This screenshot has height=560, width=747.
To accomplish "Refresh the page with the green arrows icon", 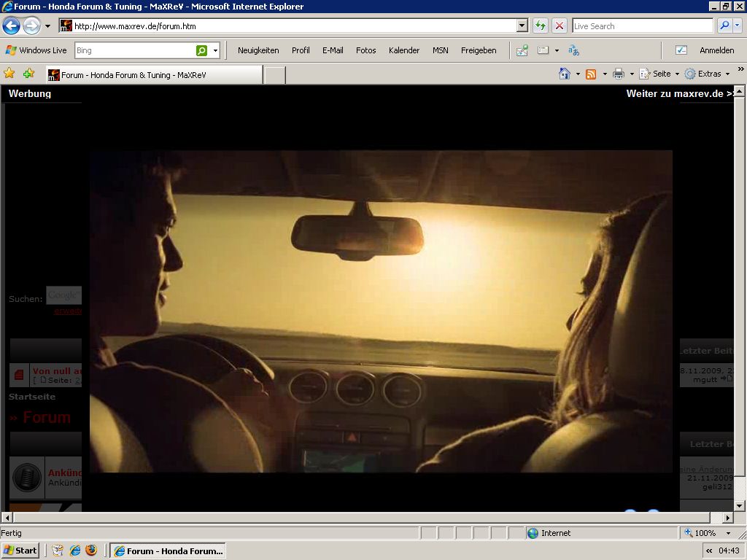I will pos(540,26).
